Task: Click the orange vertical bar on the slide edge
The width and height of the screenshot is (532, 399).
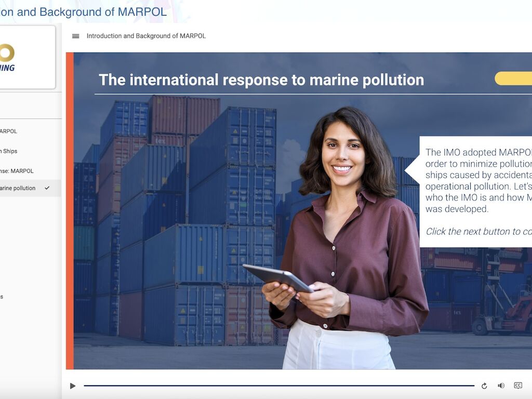Action: [x=70, y=210]
